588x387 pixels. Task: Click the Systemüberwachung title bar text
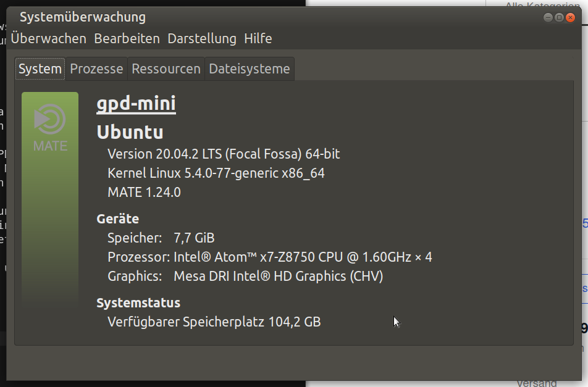click(x=82, y=17)
